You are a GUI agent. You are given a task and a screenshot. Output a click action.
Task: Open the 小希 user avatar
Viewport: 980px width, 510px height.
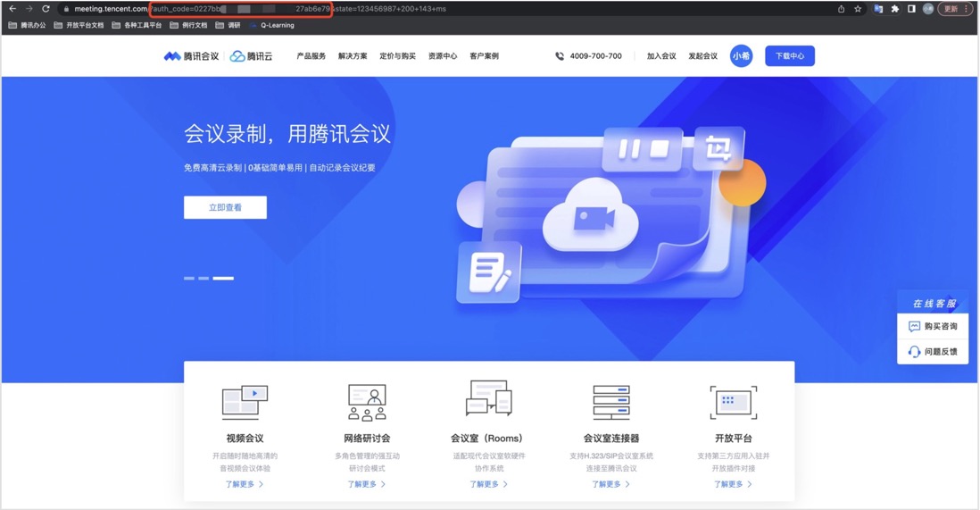tap(742, 55)
